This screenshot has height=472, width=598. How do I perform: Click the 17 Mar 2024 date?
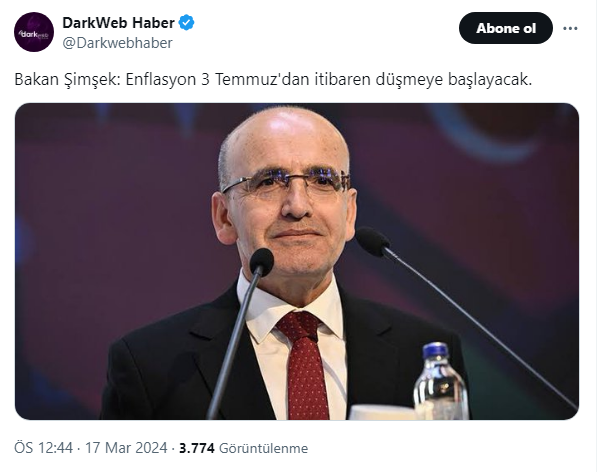tap(126, 448)
